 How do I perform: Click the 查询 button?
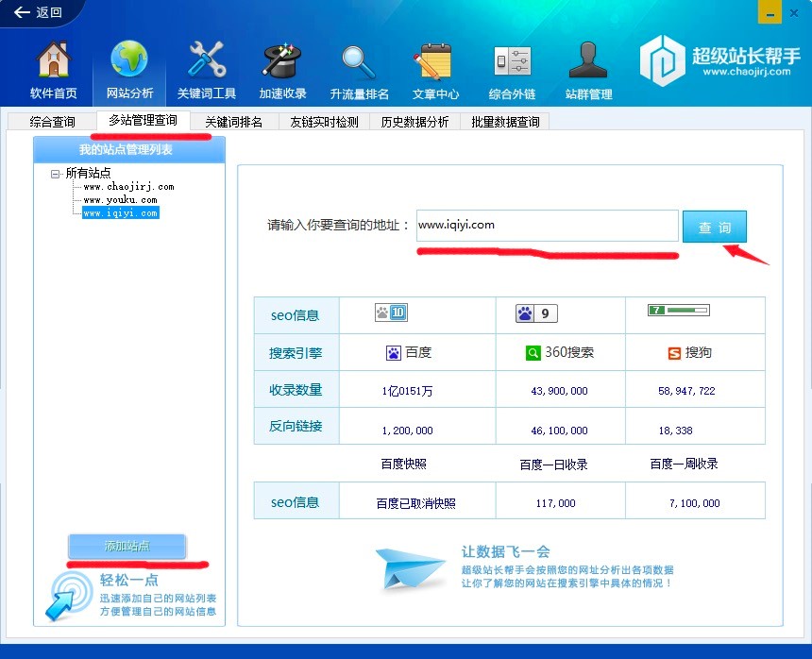tap(715, 228)
